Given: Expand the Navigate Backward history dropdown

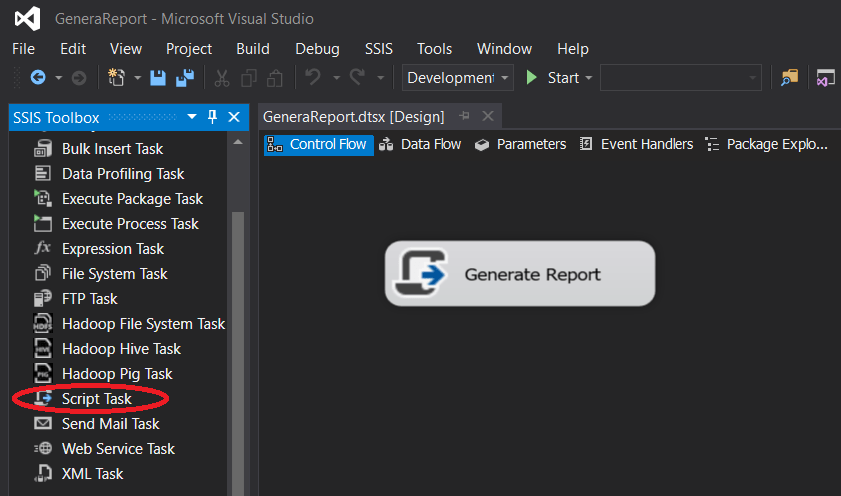Looking at the screenshot, I should click(58, 78).
